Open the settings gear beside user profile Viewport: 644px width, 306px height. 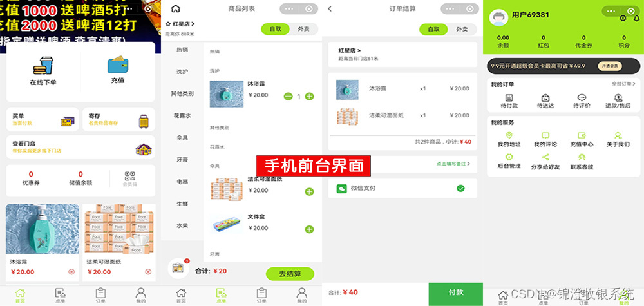point(623,18)
